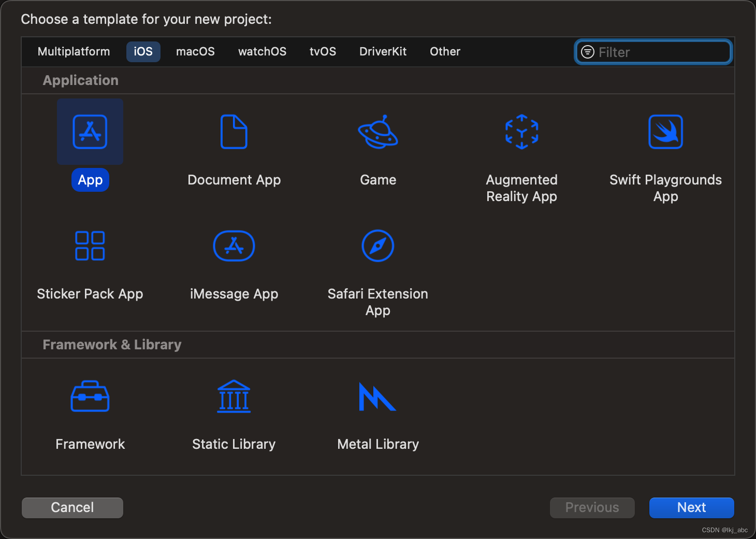Screen dimensions: 756x539
Task: Click the Framework & Library section header
Action: [112, 345]
